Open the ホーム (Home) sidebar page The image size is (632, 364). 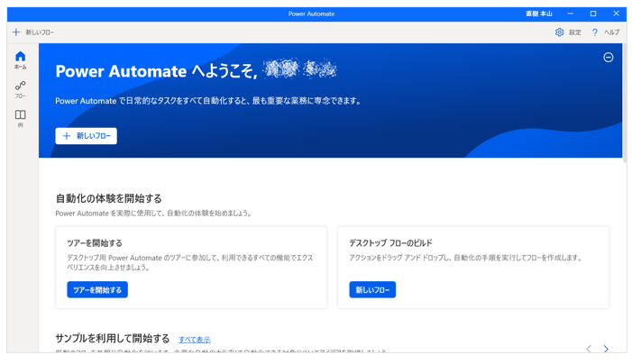tap(20, 60)
